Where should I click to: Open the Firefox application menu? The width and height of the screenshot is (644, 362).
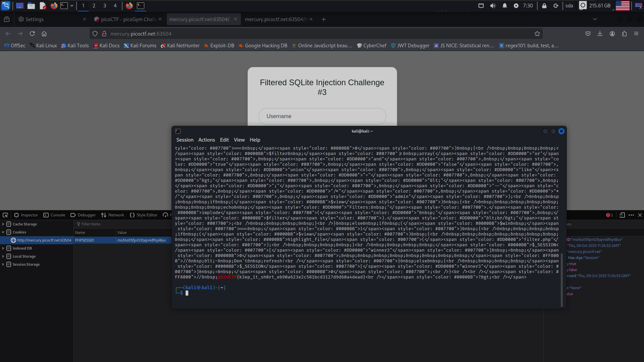(x=636, y=34)
